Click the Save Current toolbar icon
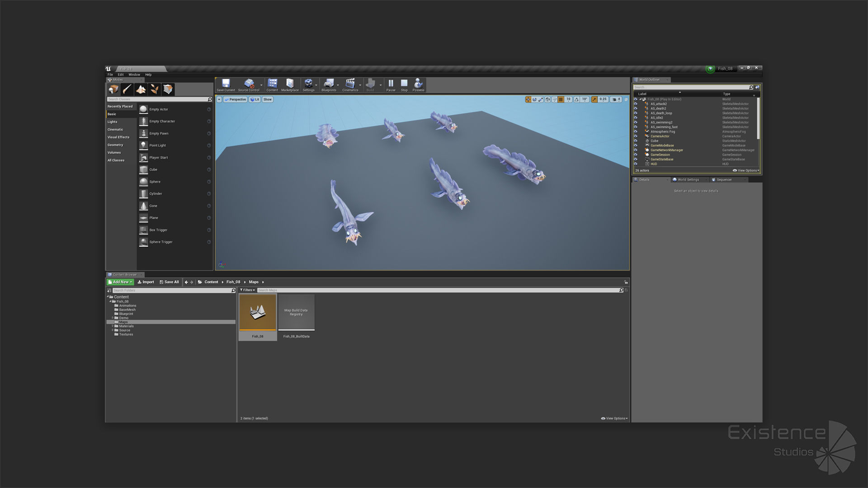Image resolution: width=868 pixels, height=488 pixels. point(226,84)
